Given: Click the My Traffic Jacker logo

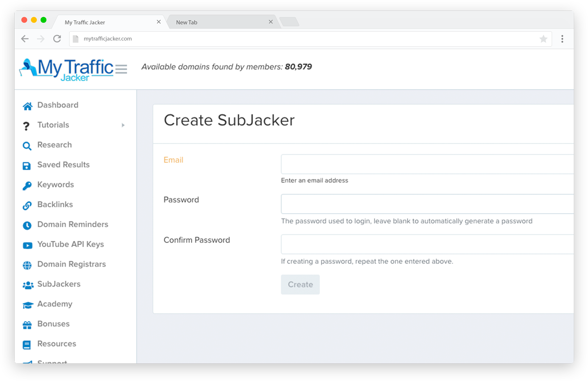Looking at the screenshot, I should (66, 70).
